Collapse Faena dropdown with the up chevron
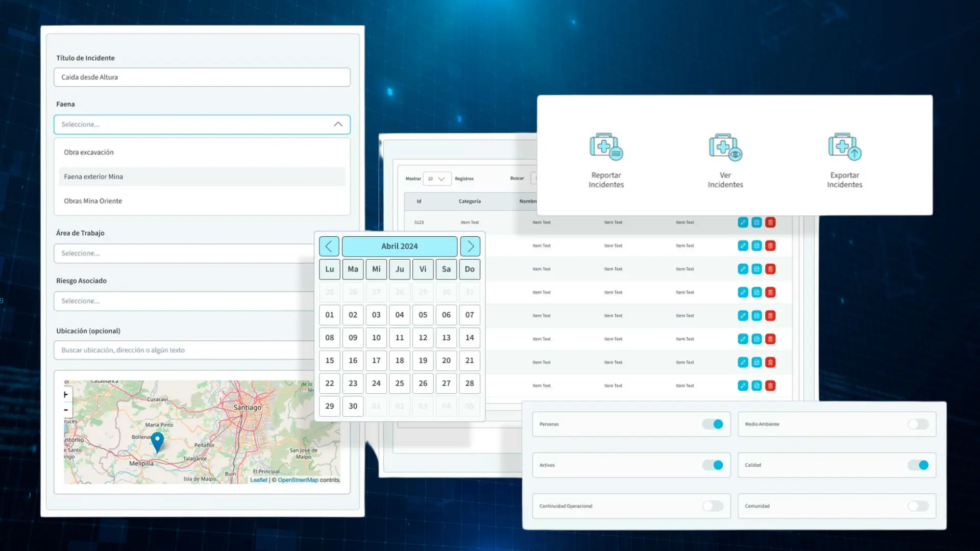This screenshot has width=980, height=551. [x=338, y=124]
